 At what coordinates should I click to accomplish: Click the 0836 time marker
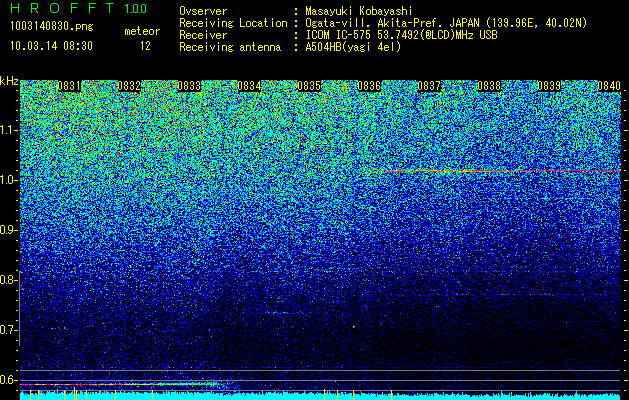(x=369, y=86)
